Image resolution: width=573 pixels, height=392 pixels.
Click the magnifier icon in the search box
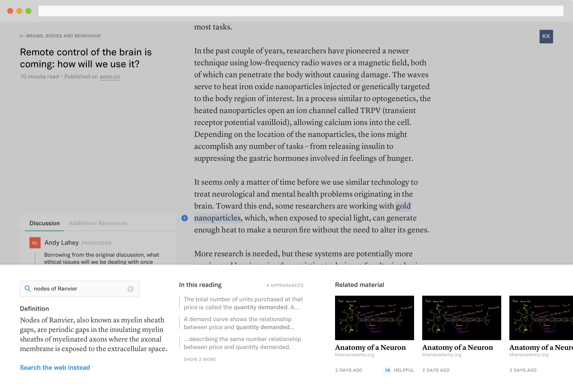pyautogui.click(x=28, y=289)
